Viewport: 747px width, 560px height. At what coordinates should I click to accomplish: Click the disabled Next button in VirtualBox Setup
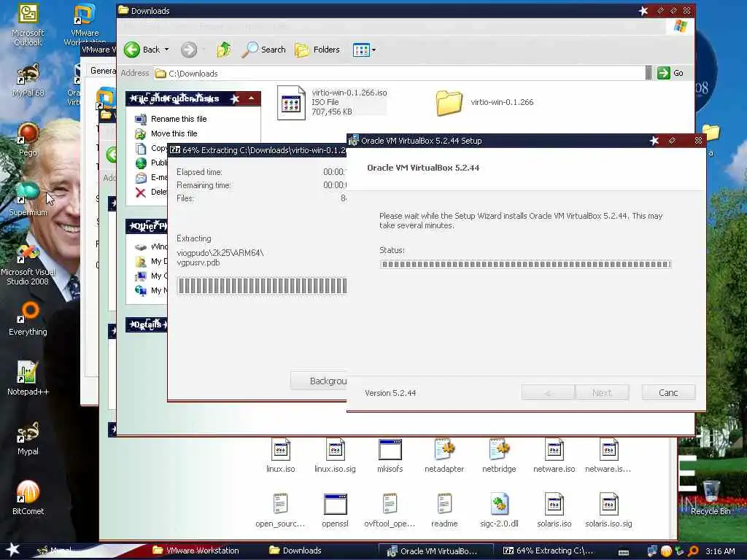coord(602,393)
